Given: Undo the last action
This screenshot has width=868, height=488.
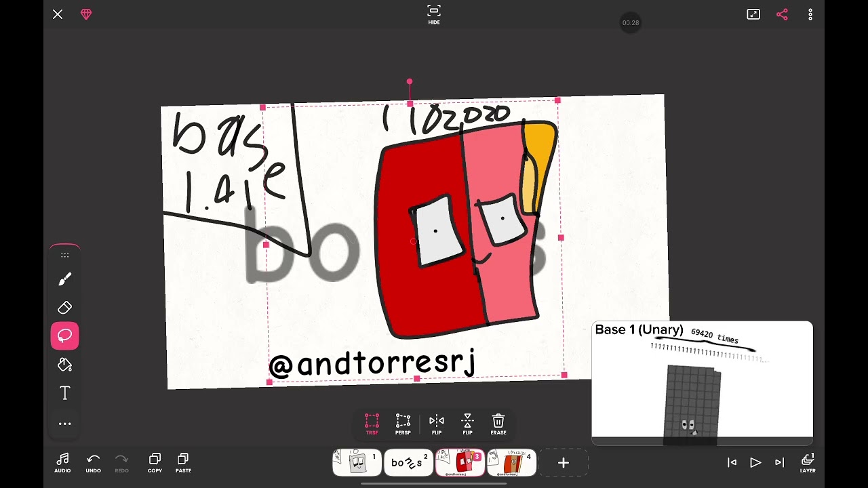Looking at the screenshot, I should 94,463.
